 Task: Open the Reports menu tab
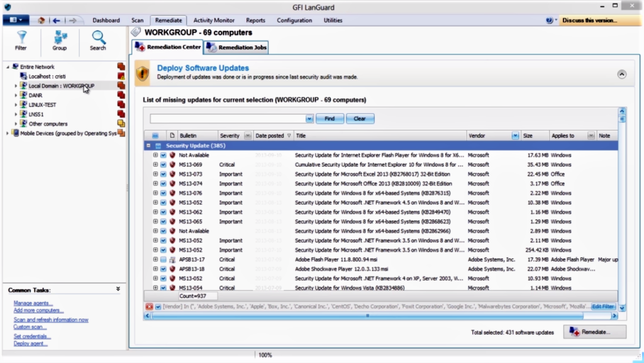255,20
